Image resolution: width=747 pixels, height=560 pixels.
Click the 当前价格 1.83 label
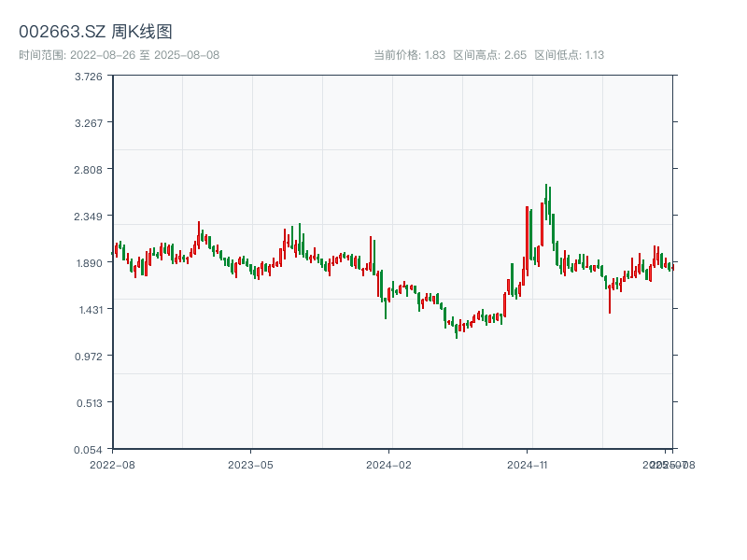coord(409,55)
